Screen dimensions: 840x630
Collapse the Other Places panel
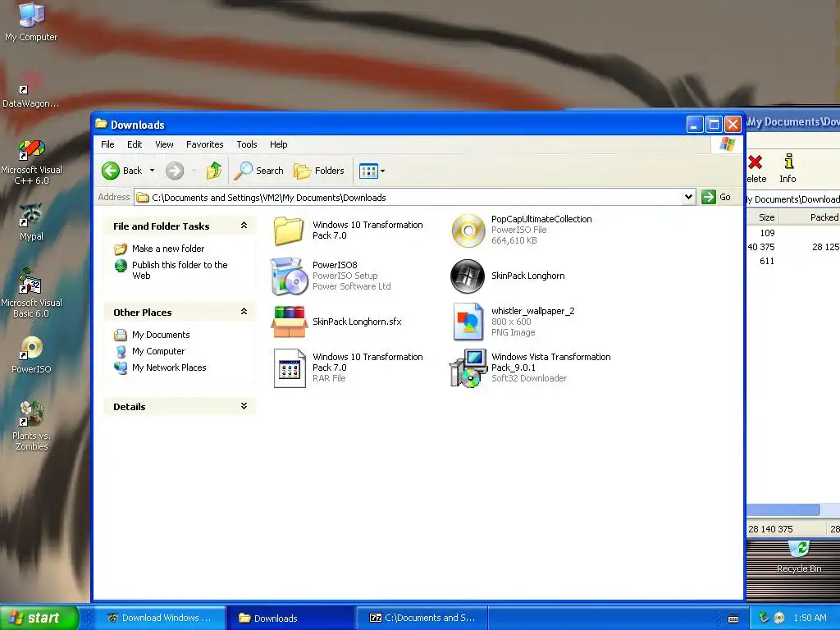point(244,312)
